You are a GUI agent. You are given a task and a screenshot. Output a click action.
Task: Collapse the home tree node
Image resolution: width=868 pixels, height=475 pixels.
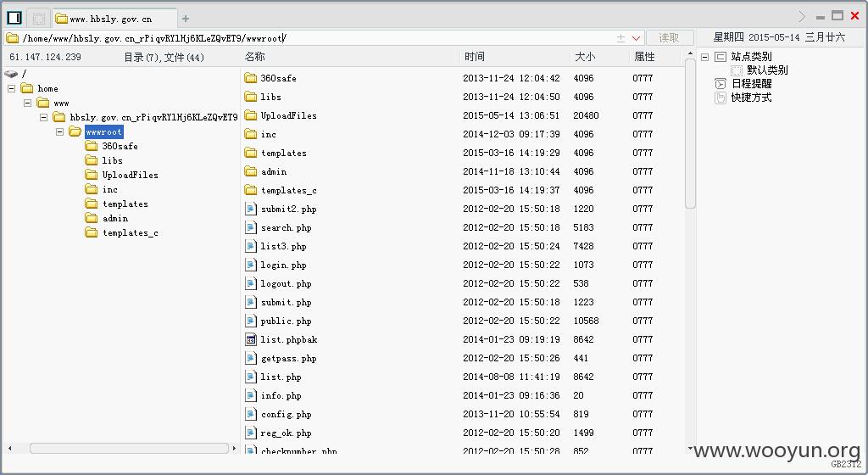[x=11, y=88]
